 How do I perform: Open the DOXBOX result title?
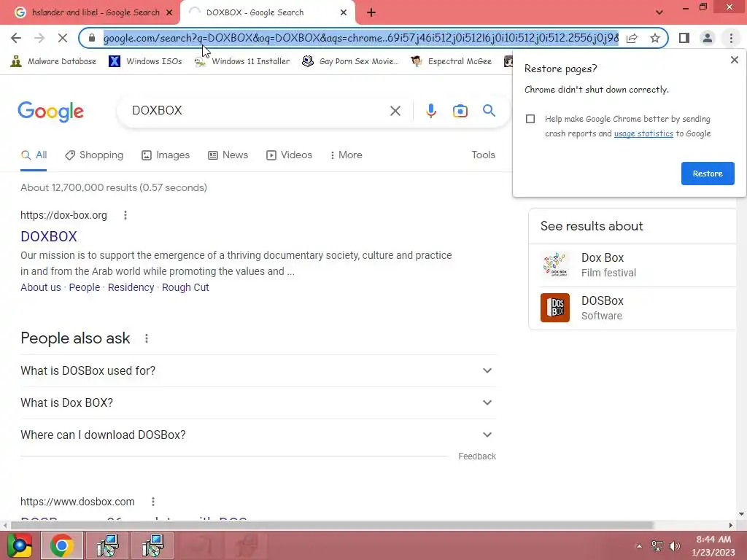coord(49,237)
